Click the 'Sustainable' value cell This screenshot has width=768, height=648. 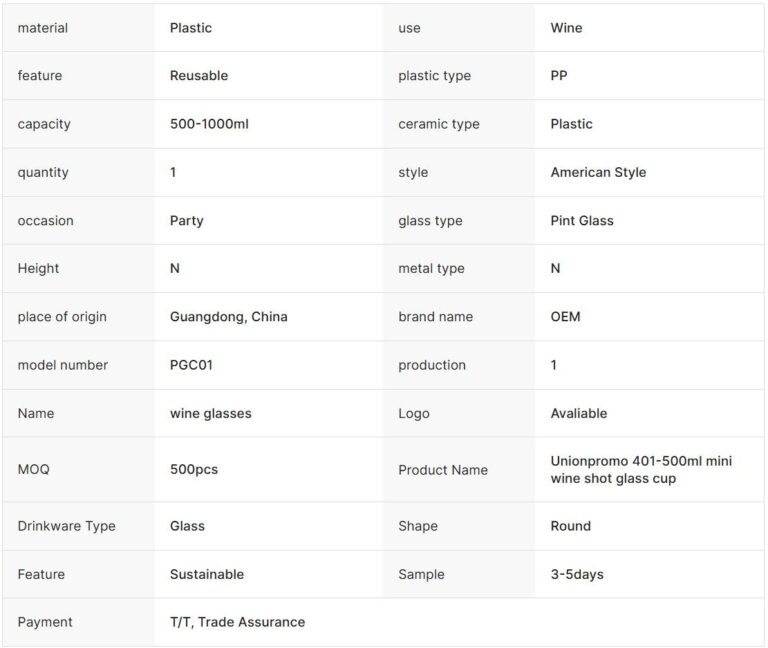coord(207,574)
